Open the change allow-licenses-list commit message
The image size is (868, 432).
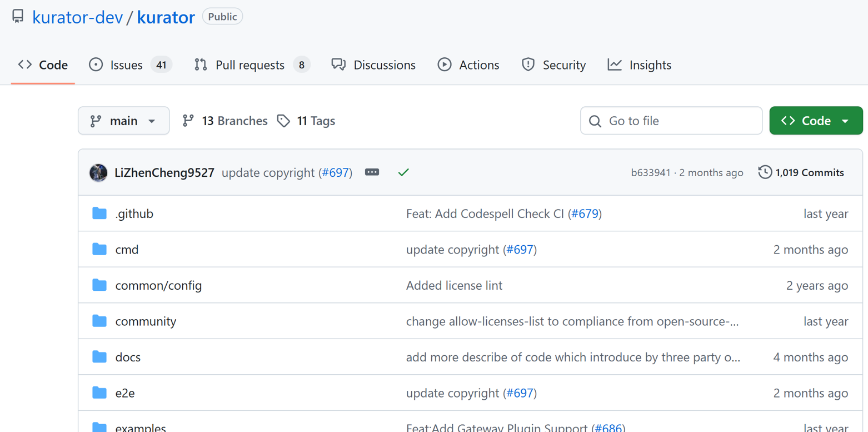[x=573, y=321]
